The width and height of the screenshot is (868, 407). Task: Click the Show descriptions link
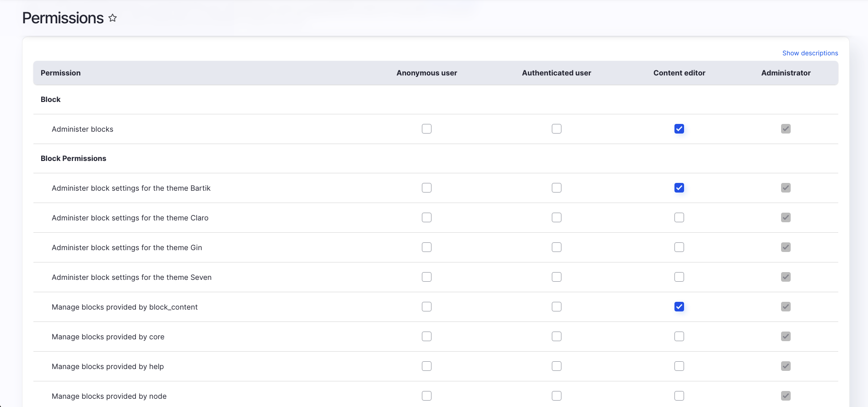[810, 53]
